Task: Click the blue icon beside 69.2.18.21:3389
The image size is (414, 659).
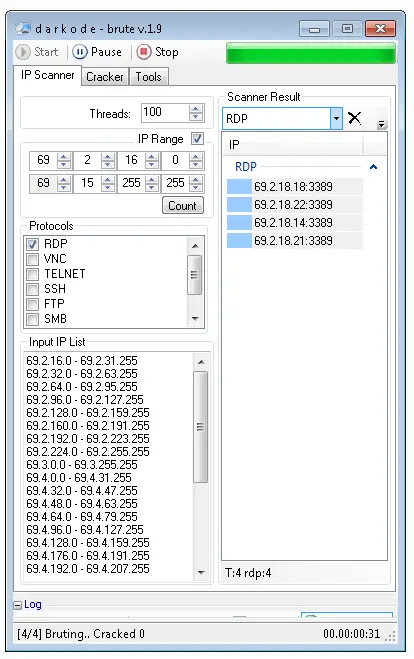Action: coord(239,241)
